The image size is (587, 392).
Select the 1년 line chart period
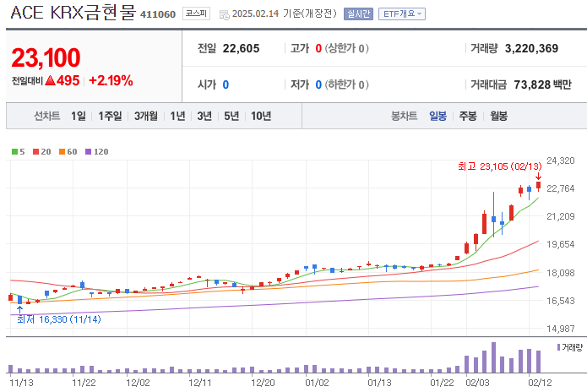[x=178, y=116]
